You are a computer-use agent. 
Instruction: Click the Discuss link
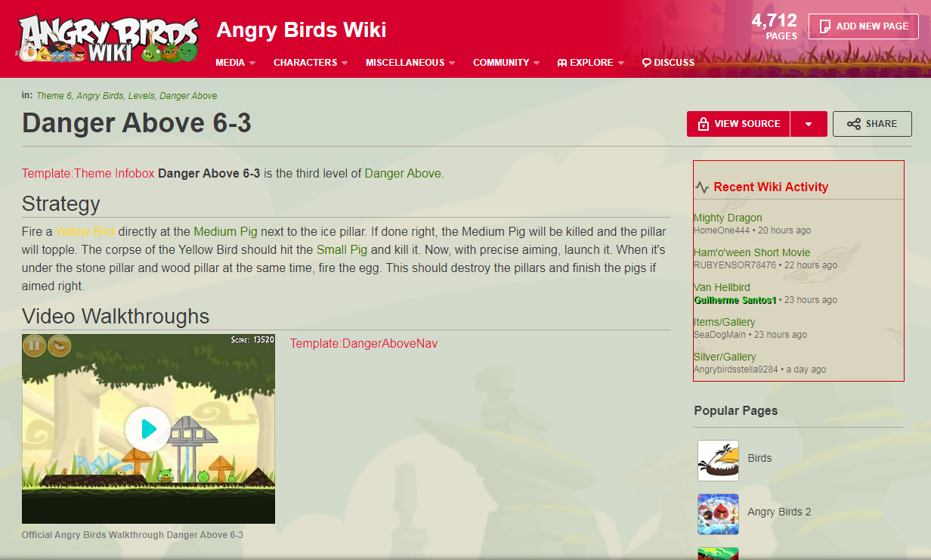click(x=668, y=63)
